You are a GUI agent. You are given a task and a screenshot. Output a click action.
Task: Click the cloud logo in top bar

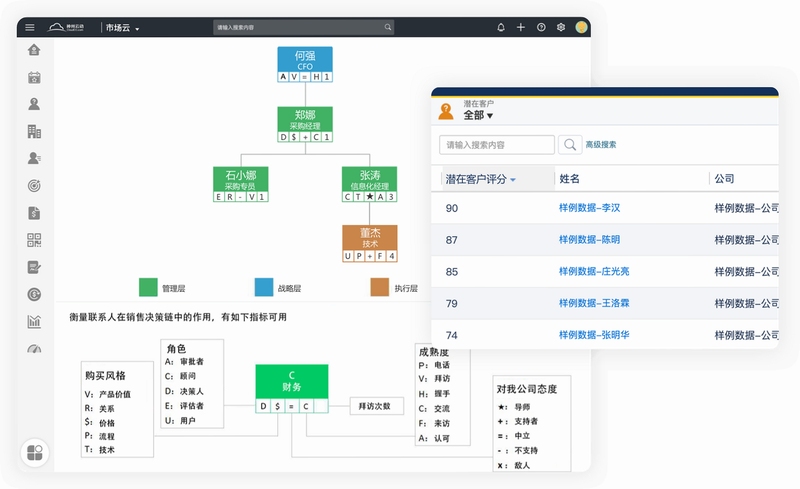66,27
